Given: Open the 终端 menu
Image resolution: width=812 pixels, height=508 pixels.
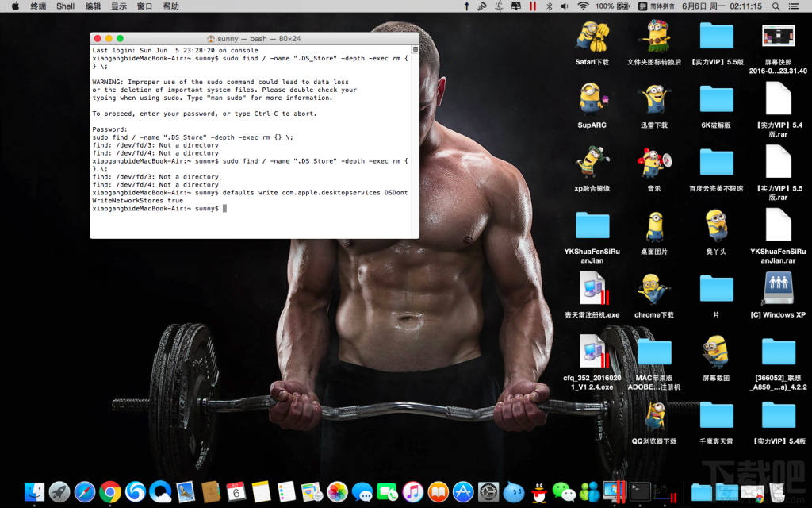Looking at the screenshot, I should [38, 6].
